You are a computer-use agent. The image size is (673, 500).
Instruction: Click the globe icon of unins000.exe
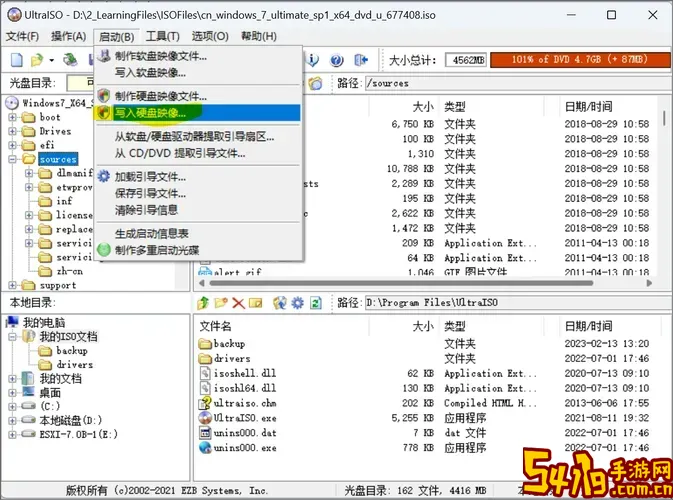205,448
